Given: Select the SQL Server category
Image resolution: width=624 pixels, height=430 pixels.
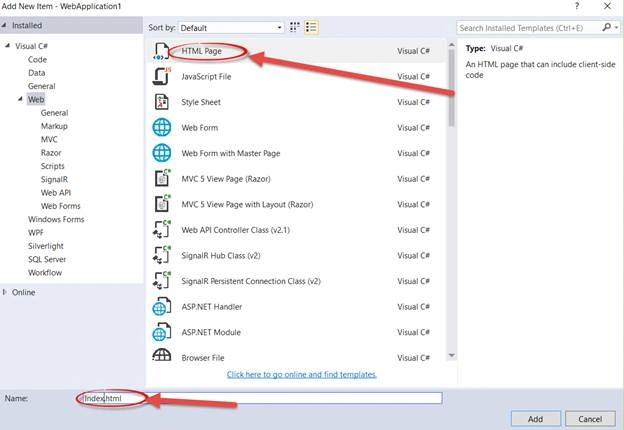Looking at the screenshot, I should (x=47, y=259).
